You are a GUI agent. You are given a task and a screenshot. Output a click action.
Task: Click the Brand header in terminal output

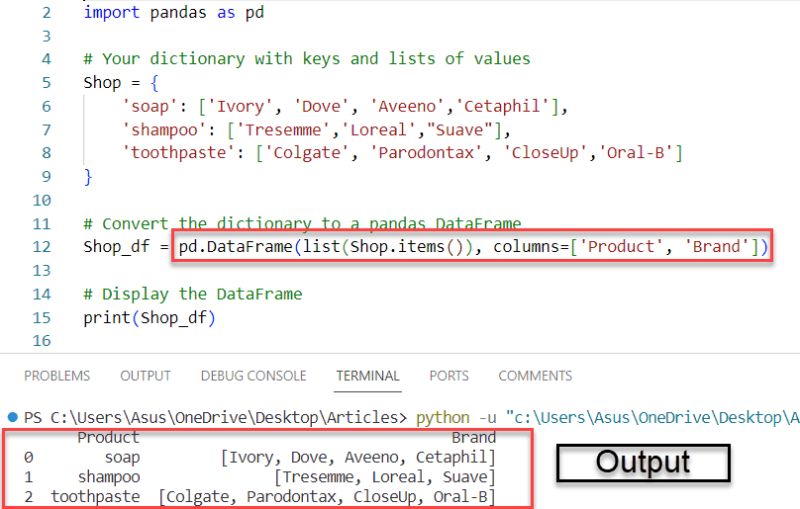[x=473, y=438]
